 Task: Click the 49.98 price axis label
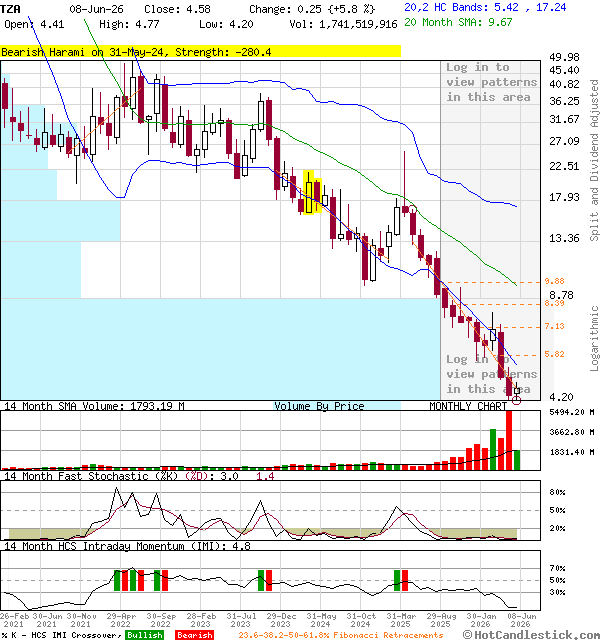point(564,57)
